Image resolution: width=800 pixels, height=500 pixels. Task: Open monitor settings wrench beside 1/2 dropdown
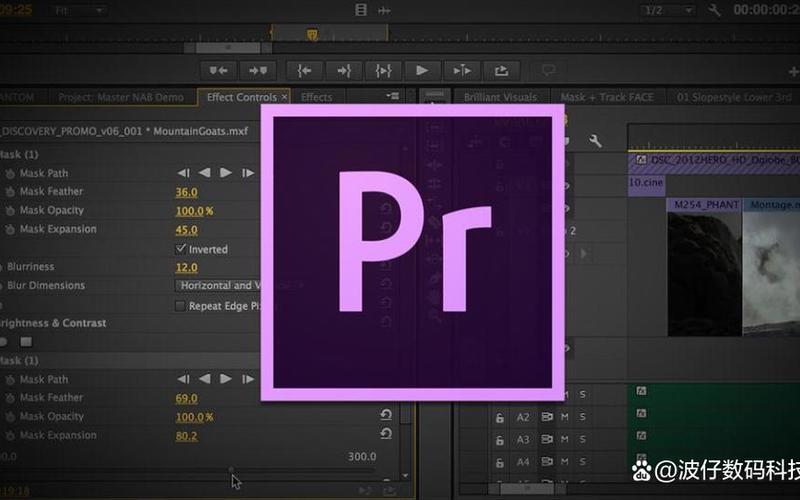(x=714, y=10)
